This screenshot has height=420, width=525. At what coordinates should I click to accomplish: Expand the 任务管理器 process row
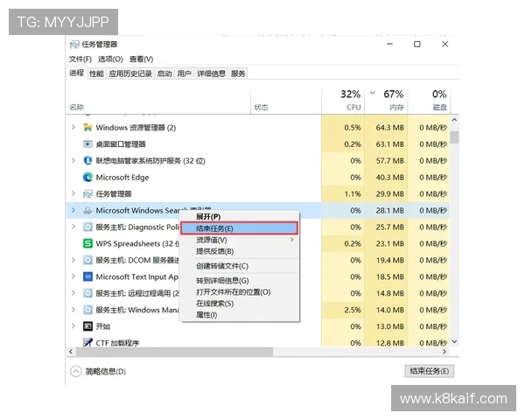73,193
